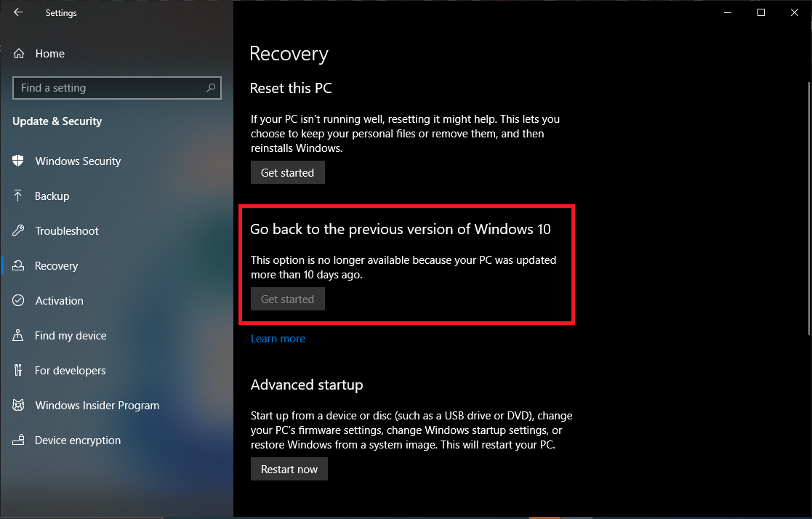Viewport: 812px width, 519px height.
Task: Open the Home settings page
Action: point(49,53)
